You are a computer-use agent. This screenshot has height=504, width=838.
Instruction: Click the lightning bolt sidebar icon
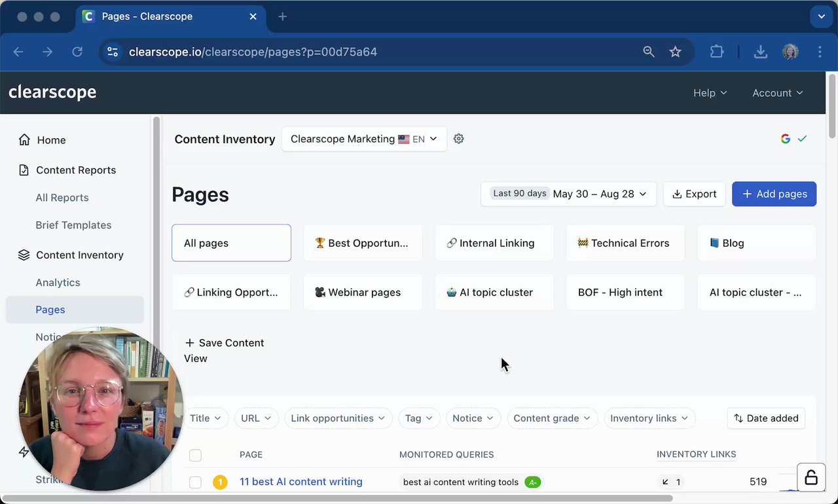(x=24, y=452)
